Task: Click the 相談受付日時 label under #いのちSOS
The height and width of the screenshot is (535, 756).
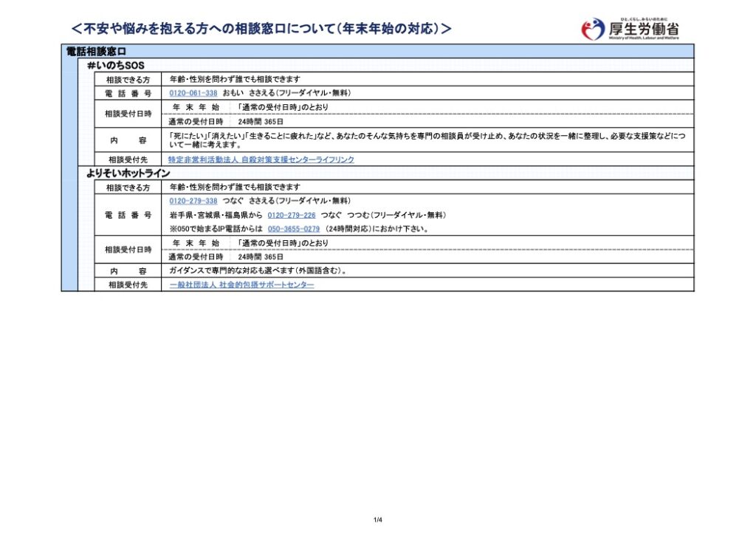Action: click(x=128, y=115)
